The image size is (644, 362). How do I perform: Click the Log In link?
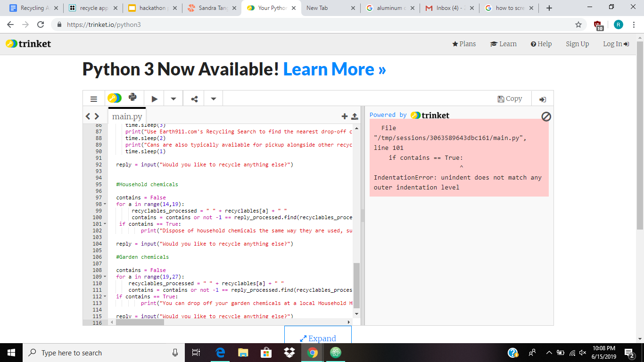pos(616,44)
